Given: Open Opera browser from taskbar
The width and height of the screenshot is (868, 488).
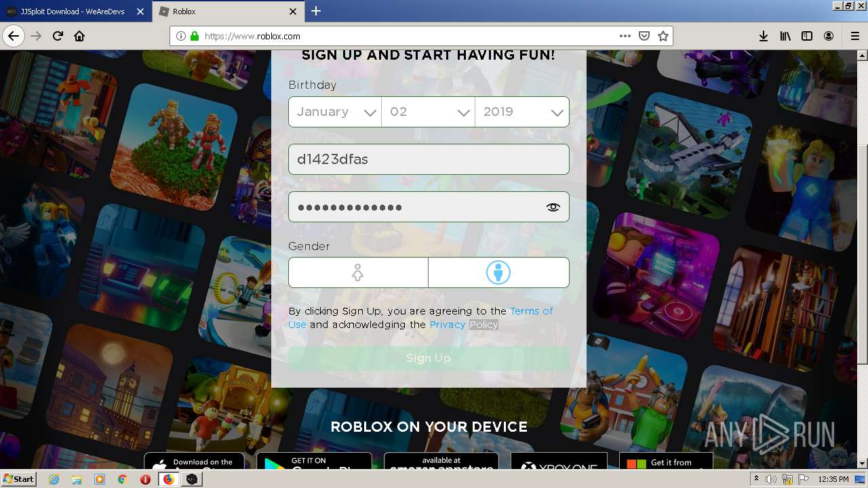Looking at the screenshot, I should click(145, 479).
